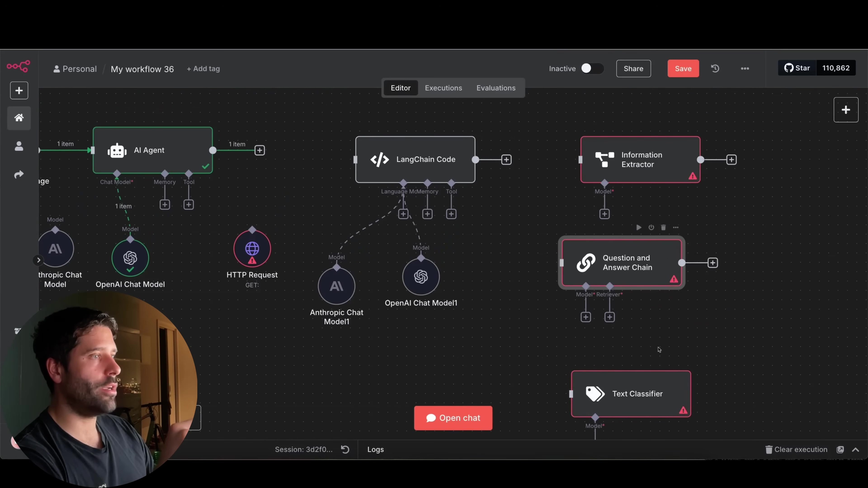Click the 110,862 star count
The height and width of the screenshot is (488, 868).
836,68
